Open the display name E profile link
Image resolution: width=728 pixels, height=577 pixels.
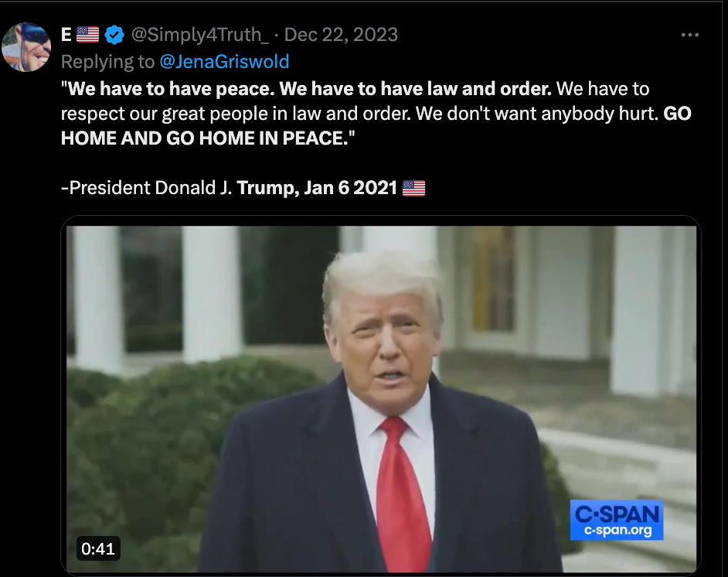tap(66, 35)
